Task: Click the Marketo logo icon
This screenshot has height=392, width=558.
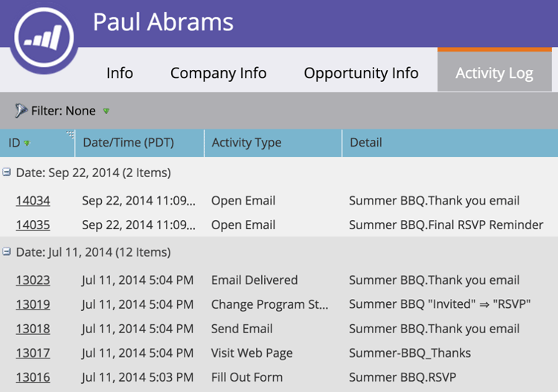Action: tap(44, 37)
